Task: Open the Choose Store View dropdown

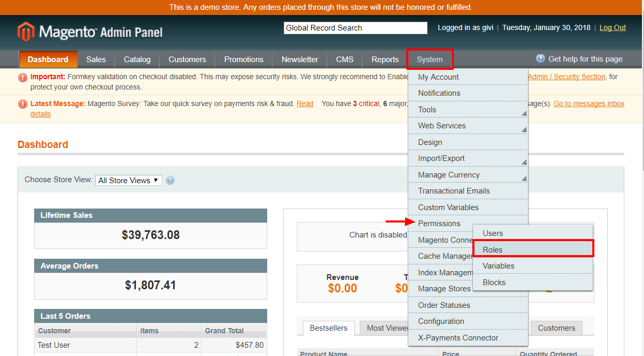Action: pyautogui.click(x=129, y=180)
